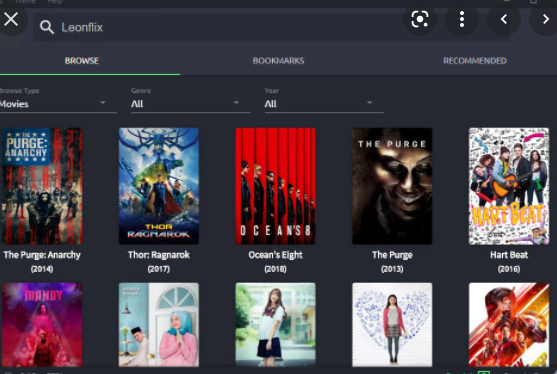Click the (2016) year label

click(x=509, y=269)
